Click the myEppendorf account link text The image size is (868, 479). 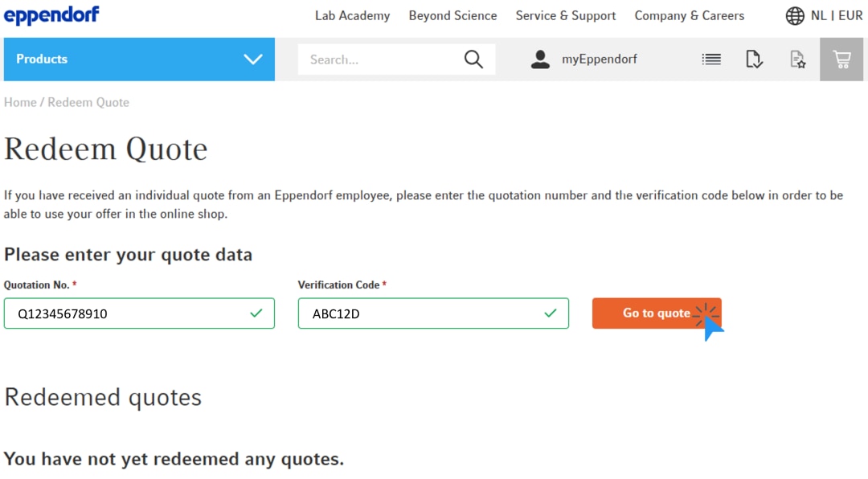click(599, 59)
